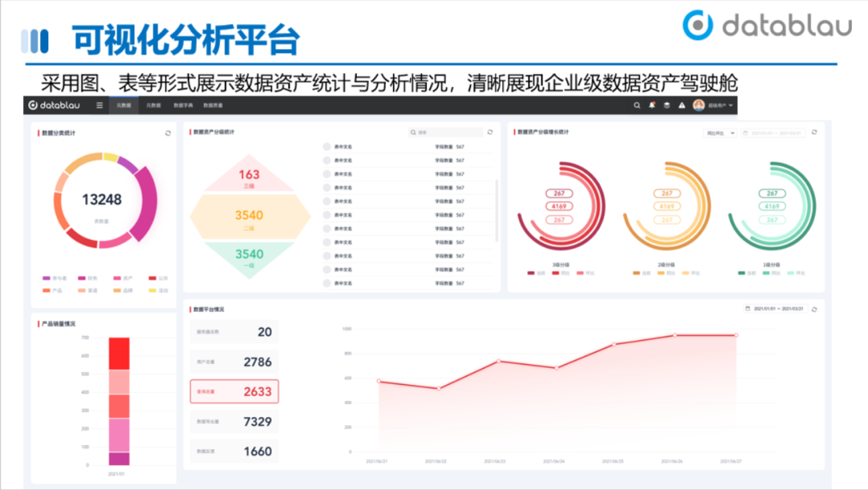The height and width of the screenshot is (490, 868).
Task: Expand the 超级用户 account dropdown
Action: pos(721,105)
